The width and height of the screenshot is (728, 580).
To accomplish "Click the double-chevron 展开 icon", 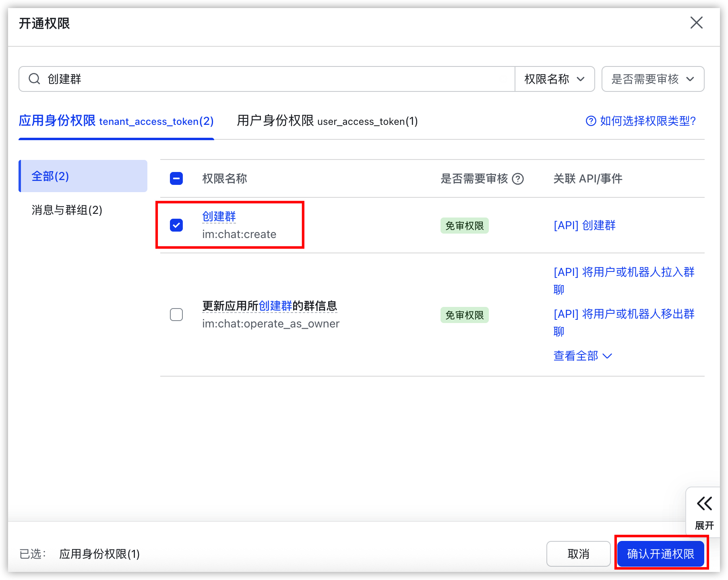I will coord(704,503).
